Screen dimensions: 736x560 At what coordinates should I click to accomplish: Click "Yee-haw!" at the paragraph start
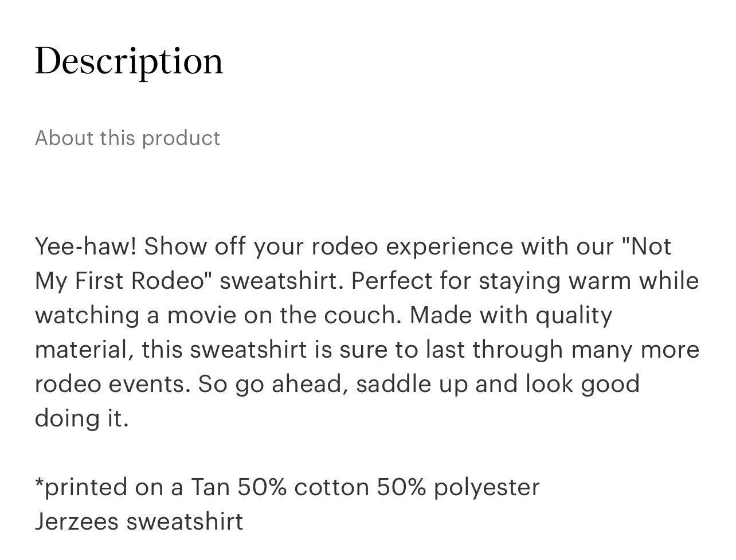pyautogui.click(x=85, y=246)
